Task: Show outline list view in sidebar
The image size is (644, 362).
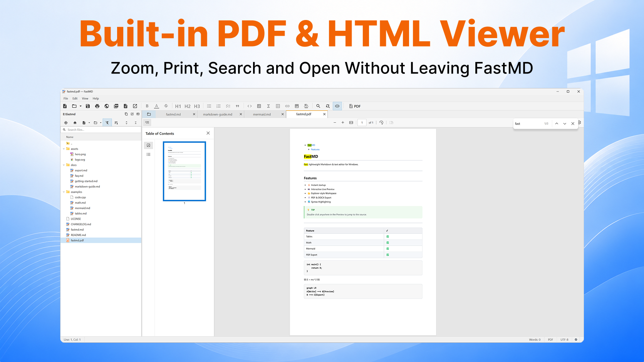Action: click(148, 154)
